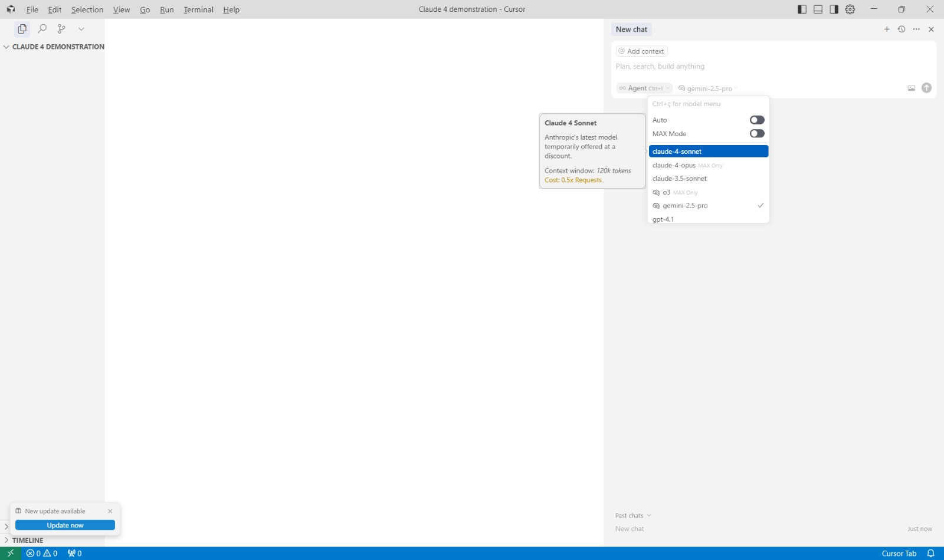Screen dimensions: 944x560
Task: Open the View menu
Action: coord(122,9)
